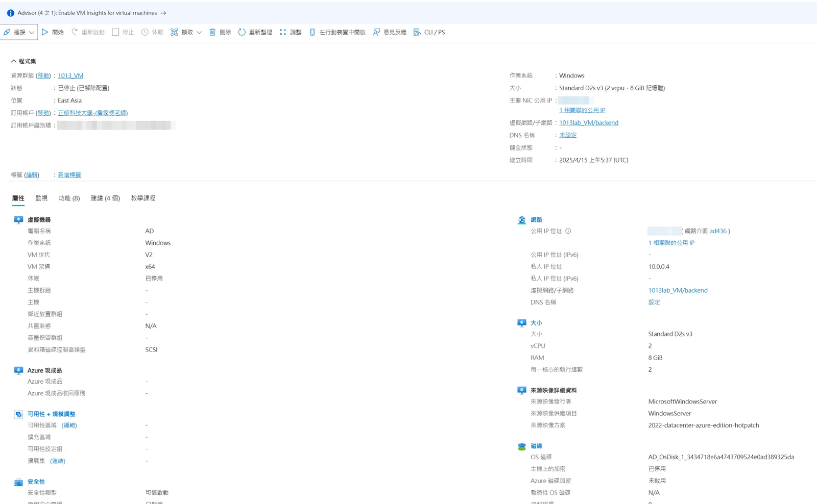Click the Stop (停止) square icon

115,32
